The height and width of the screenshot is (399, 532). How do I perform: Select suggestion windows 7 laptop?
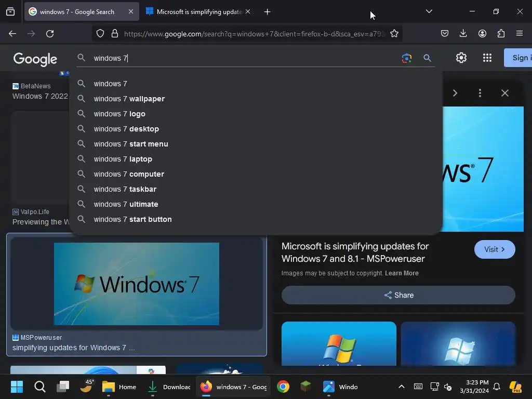tap(256, 159)
